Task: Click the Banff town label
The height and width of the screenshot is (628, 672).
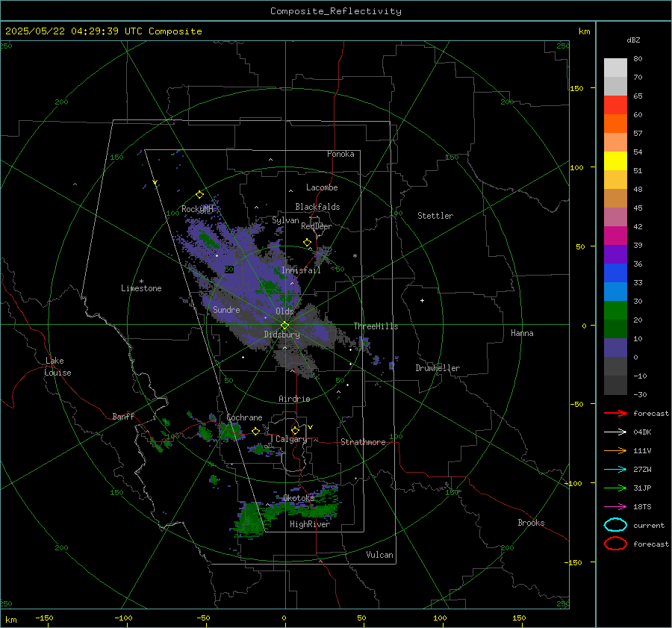Action: 123,417
